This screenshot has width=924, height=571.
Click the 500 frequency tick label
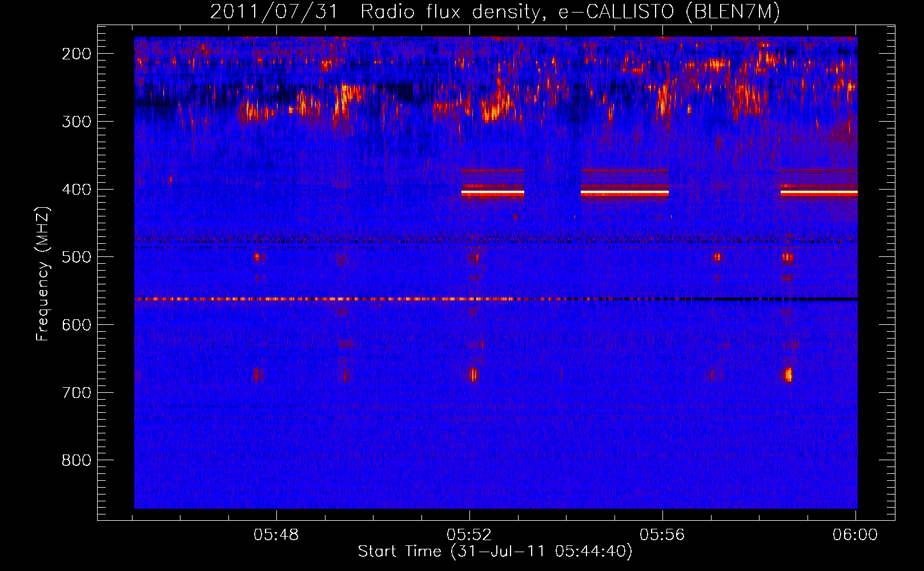pyautogui.click(x=77, y=257)
